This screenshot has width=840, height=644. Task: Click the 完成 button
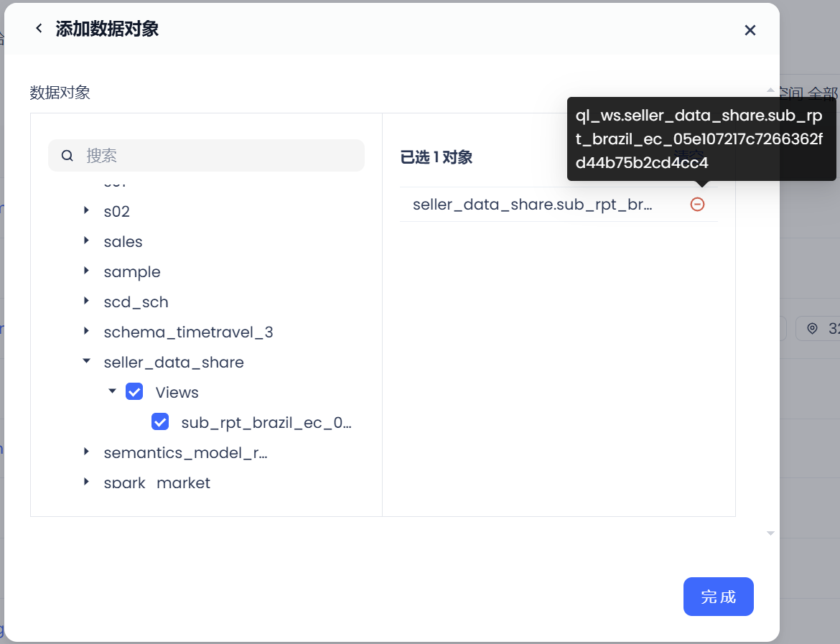pyautogui.click(x=718, y=597)
